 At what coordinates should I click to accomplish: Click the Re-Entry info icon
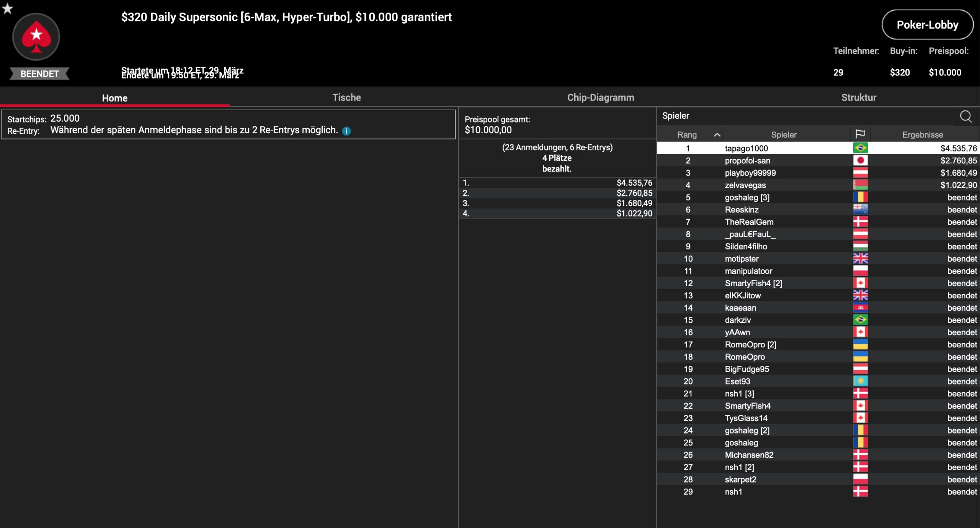point(346,131)
